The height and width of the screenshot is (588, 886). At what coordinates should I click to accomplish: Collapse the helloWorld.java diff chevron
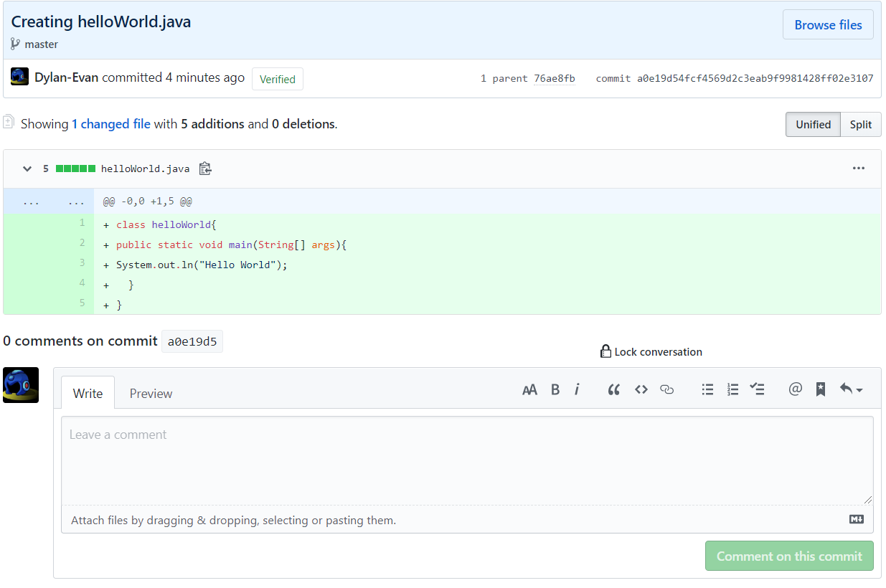click(27, 169)
